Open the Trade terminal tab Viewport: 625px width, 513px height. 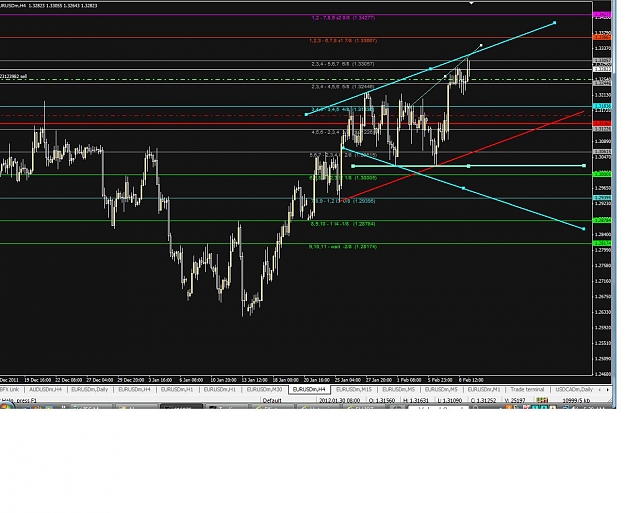527,389
